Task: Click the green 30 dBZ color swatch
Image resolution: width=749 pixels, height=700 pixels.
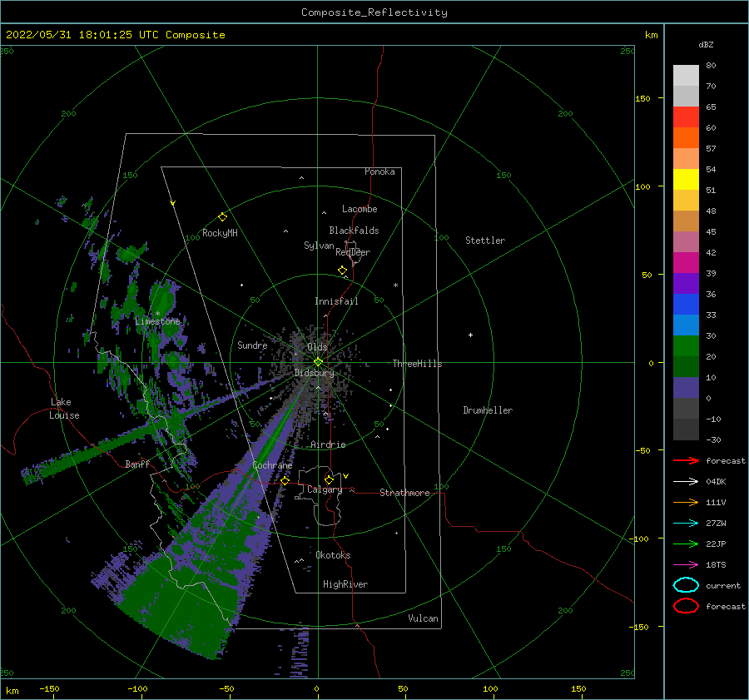Action: click(686, 345)
